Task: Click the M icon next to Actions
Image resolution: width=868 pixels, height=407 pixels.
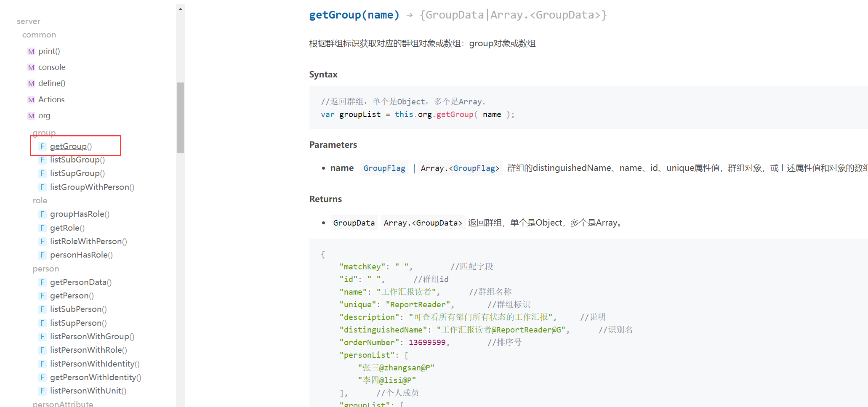Action: 31,100
